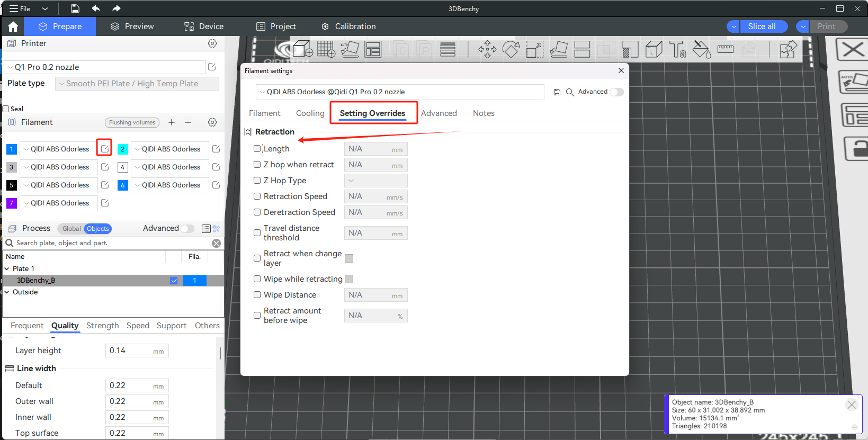868x440 pixels.
Task: Select the Measure ruler tool
Action: [x=725, y=49]
